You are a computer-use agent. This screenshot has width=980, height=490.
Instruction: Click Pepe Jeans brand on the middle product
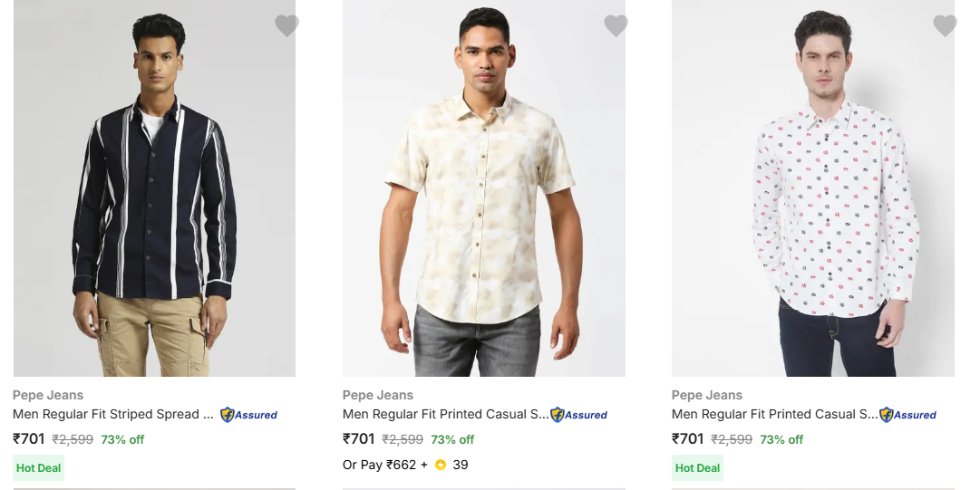click(x=378, y=395)
